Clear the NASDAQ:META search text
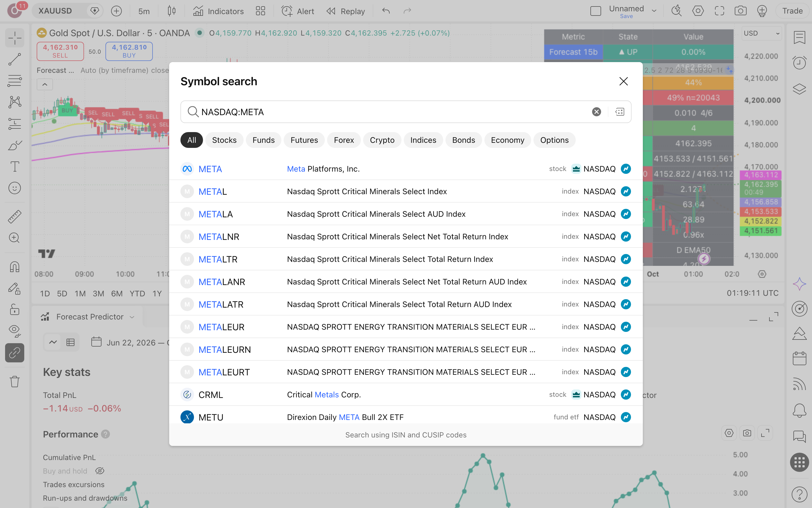The height and width of the screenshot is (508, 812). (596, 112)
